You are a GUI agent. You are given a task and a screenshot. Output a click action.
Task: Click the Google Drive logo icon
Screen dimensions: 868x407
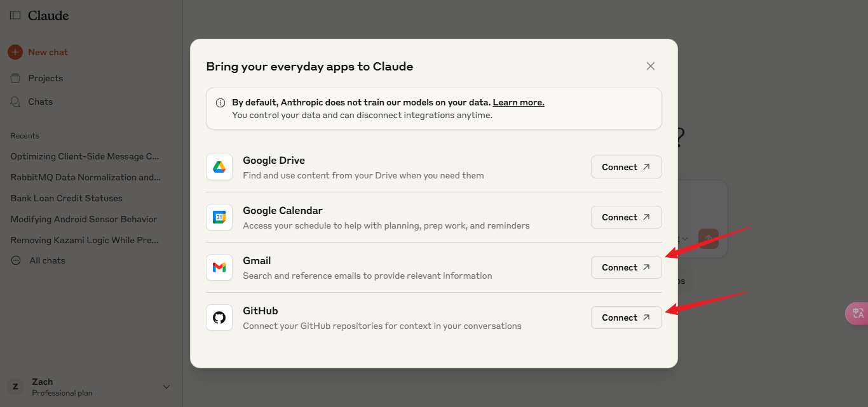[x=219, y=167]
